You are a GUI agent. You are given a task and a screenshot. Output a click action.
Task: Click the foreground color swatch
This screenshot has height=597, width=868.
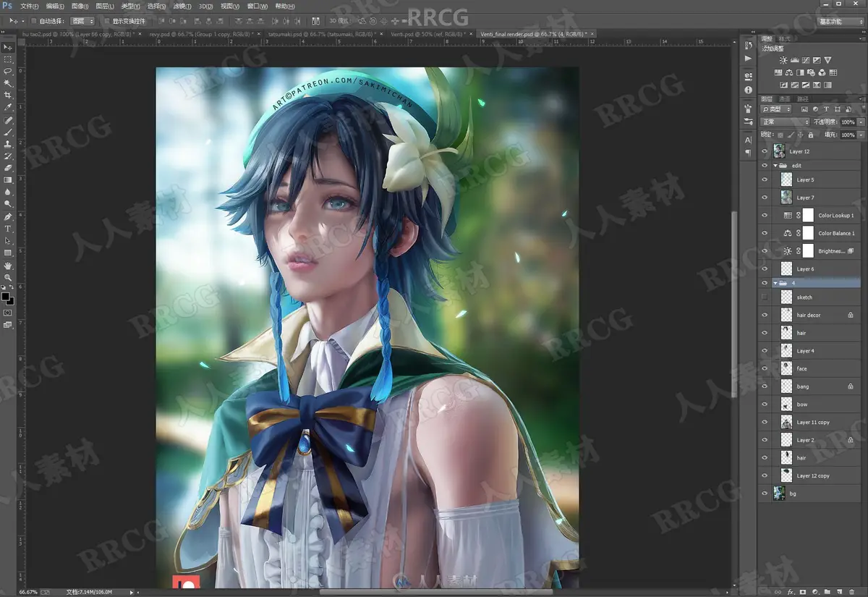coord(7,297)
